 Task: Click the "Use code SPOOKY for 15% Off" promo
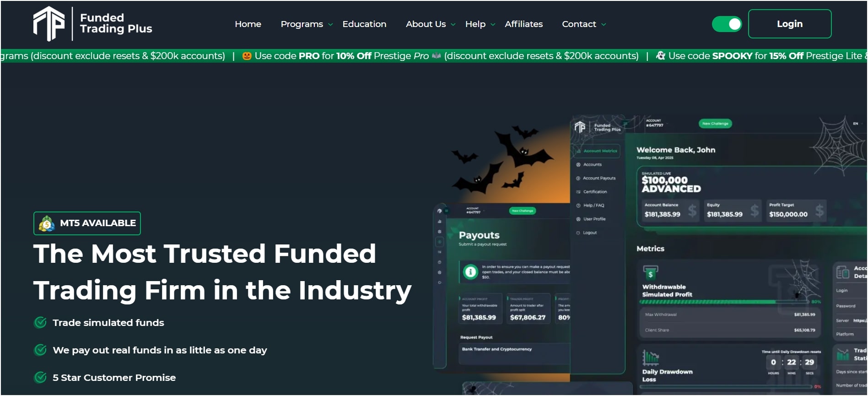[x=736, y=56]
